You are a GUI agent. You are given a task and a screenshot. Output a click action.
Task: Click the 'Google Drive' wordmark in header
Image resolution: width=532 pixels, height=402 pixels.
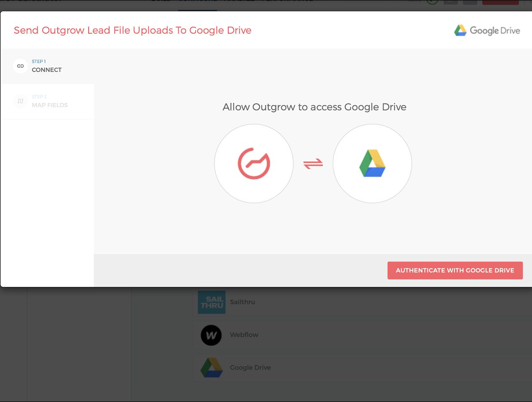495,31
